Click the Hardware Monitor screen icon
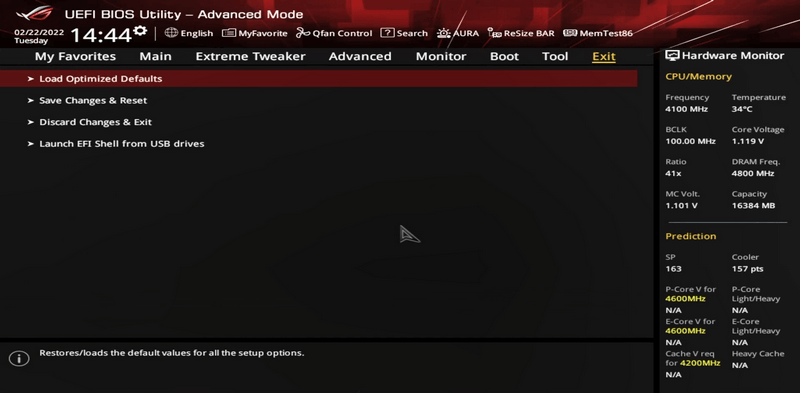Image resolution: width=800 pixels, height=393 pixels. pos(672,56)
